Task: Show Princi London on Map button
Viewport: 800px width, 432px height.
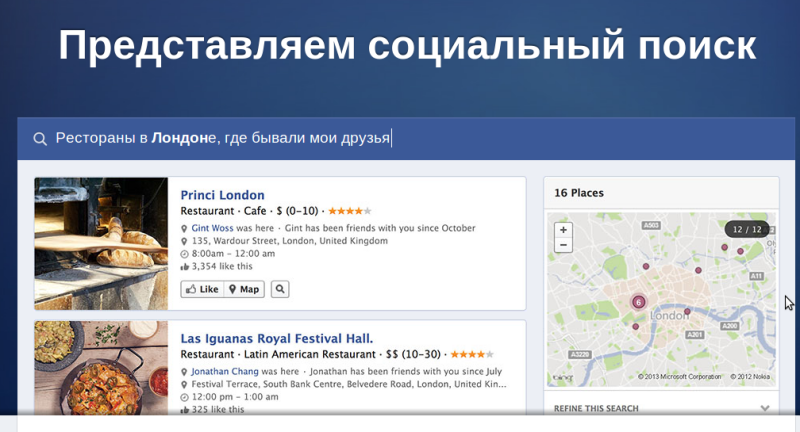Action: coord(244,289)
